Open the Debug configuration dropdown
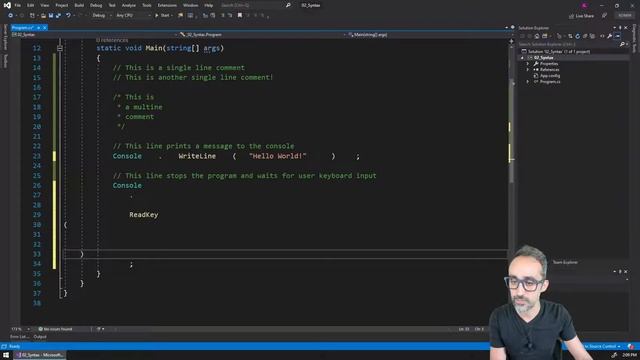The width and height of the screenshot is (640, 360). (102, 16)
